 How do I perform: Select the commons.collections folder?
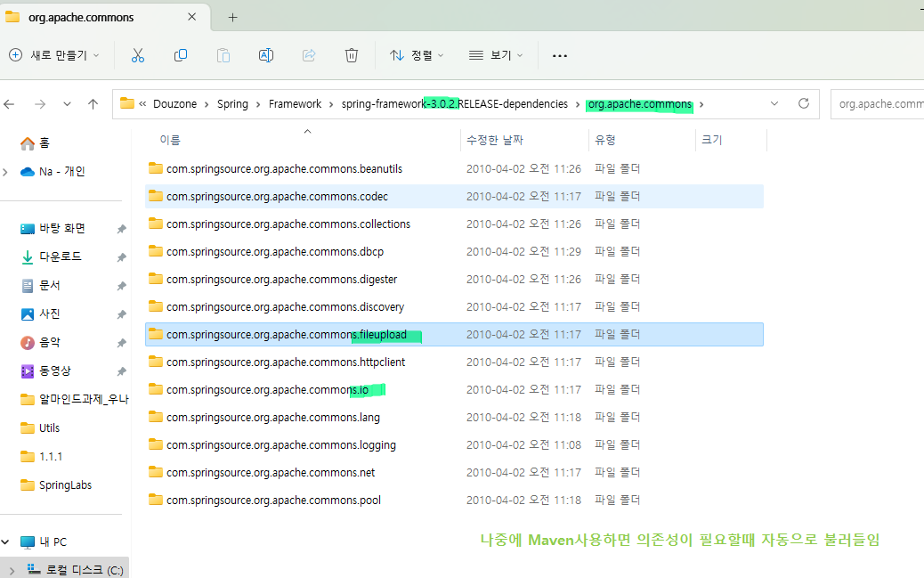coord(454,224)
